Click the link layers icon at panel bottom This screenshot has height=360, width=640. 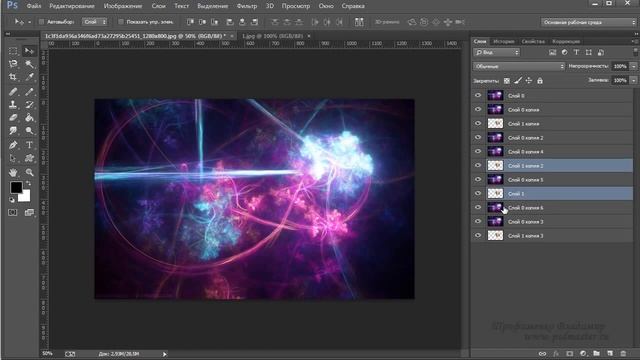542,353
